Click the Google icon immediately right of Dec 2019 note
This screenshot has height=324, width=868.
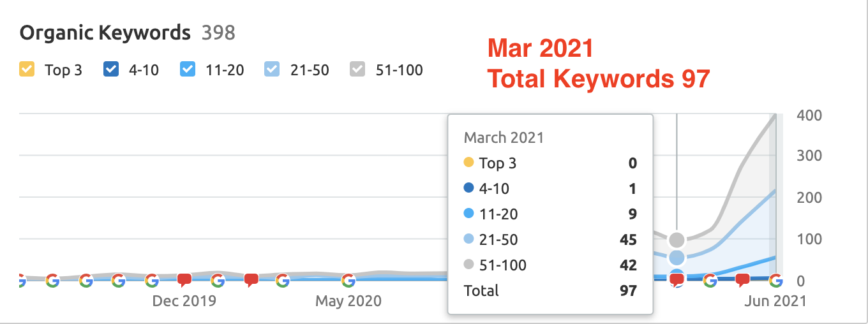218,280
